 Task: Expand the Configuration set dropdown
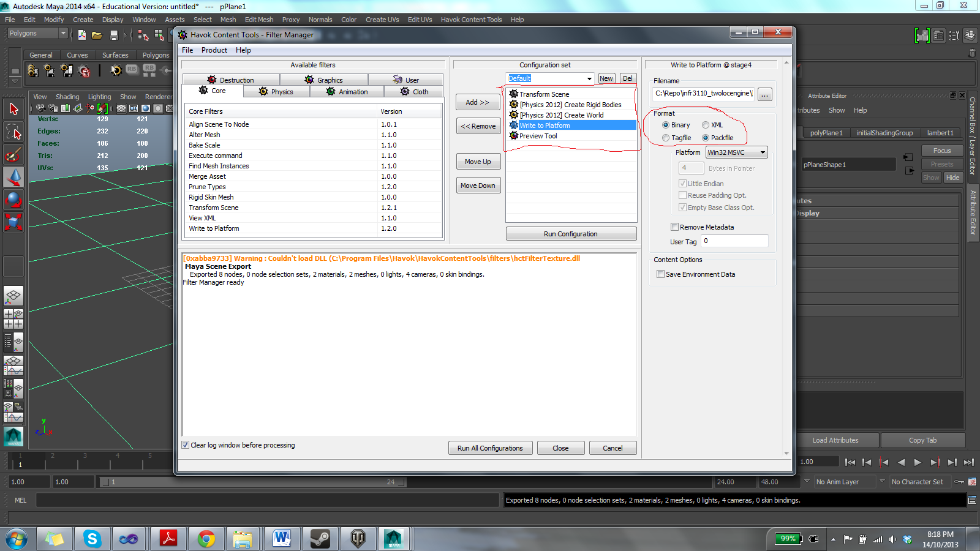(x=589, y=78)
